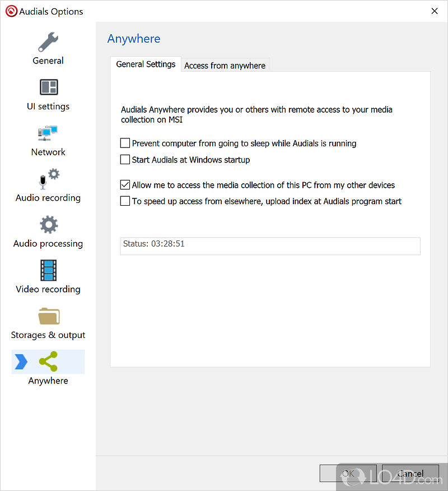The image size is (448, 491).
Task: Enable upload index at program start
Action: pos(125,201)
